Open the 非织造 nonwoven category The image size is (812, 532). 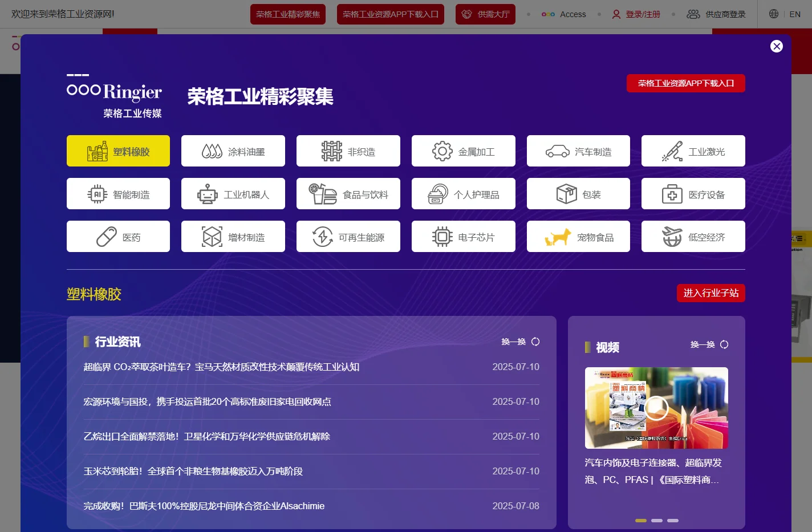[348, 151]
